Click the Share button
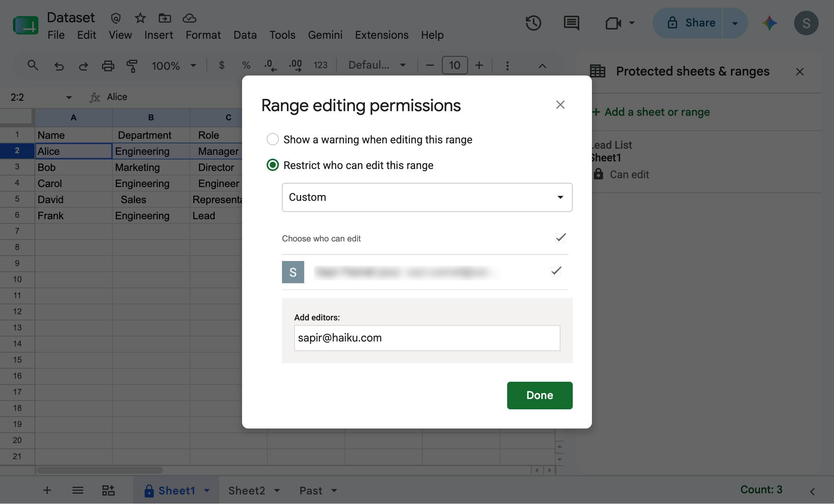Screen dimensions: 834x504 pos(688,23)
